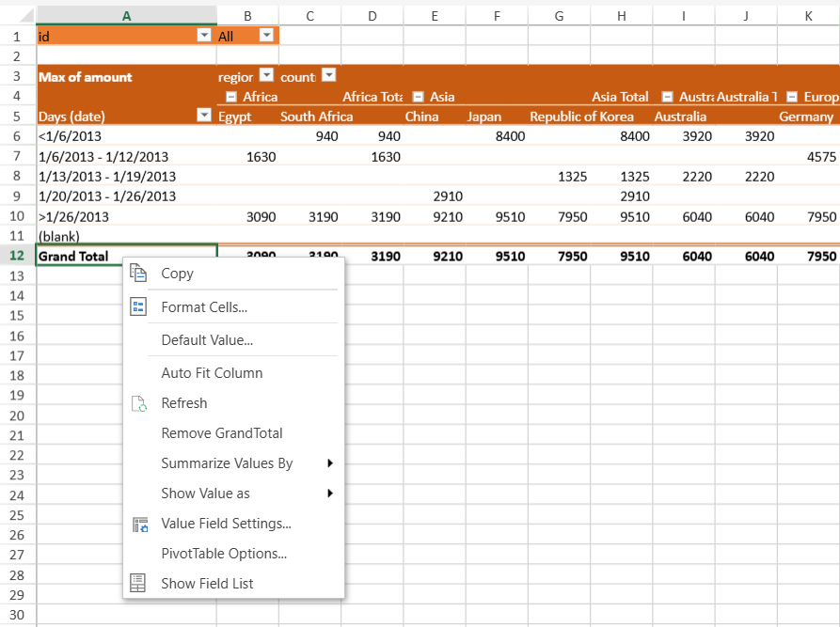
Task: Collapse the Australia group minus button
Action: [x=667, y=97]
